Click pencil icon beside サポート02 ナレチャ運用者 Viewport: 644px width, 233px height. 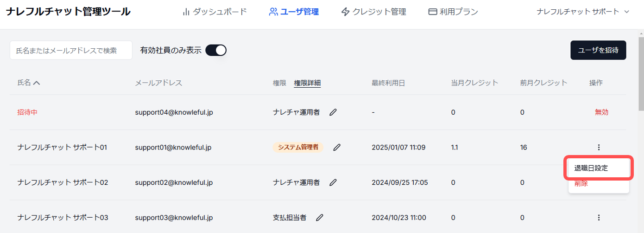click(333, 182)
